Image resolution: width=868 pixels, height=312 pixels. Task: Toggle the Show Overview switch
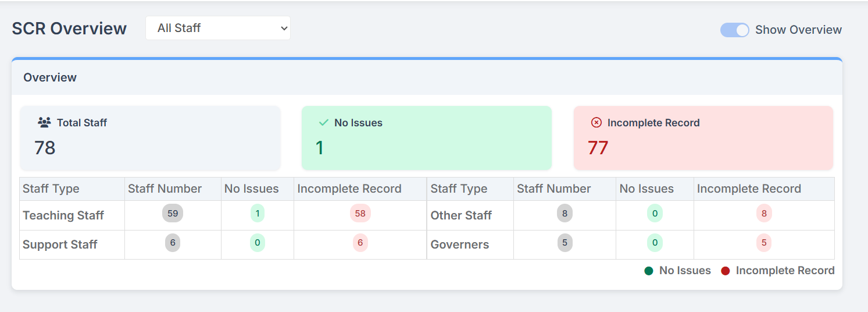coord(734,30)
